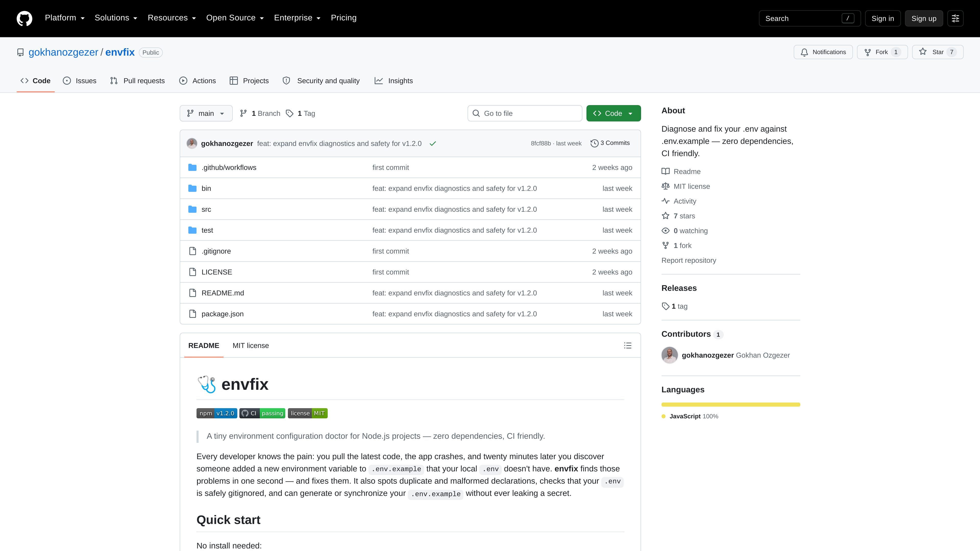Open the 1 Tag link
The width and height of the screenshot is (980, 551).
pyautogui.click(x=301, y=113)
